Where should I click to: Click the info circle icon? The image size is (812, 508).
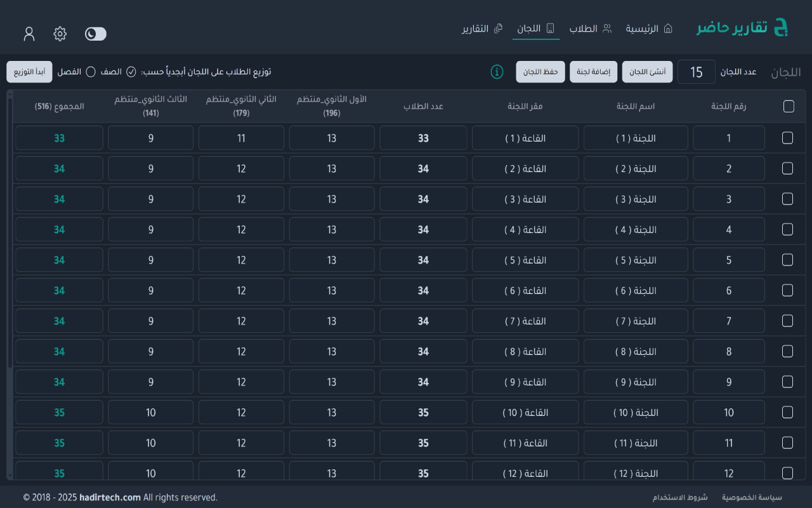(x=497, y=72)
